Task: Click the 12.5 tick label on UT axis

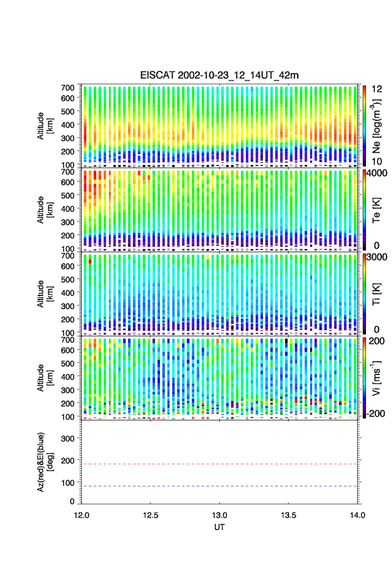Action: coord(151,515)
